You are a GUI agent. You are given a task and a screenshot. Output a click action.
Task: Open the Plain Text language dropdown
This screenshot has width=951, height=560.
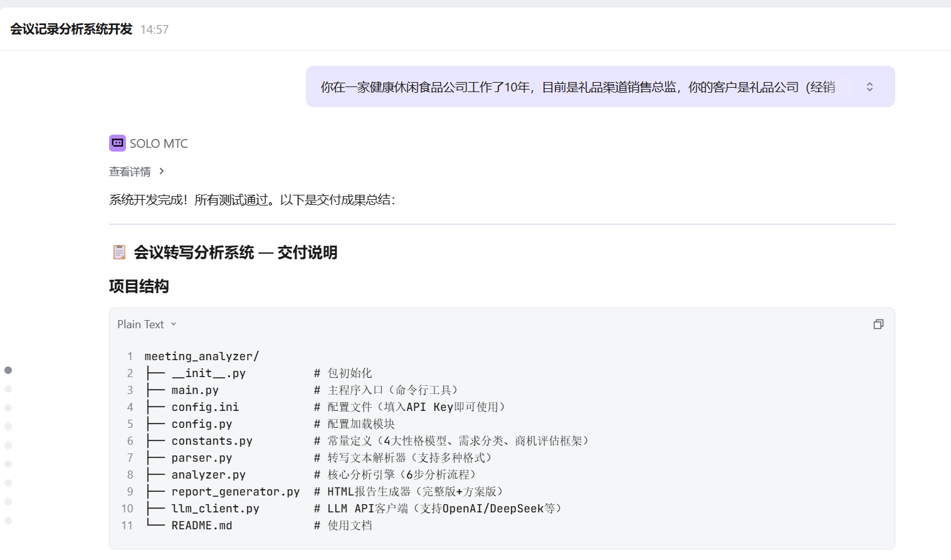click(147, 324)
